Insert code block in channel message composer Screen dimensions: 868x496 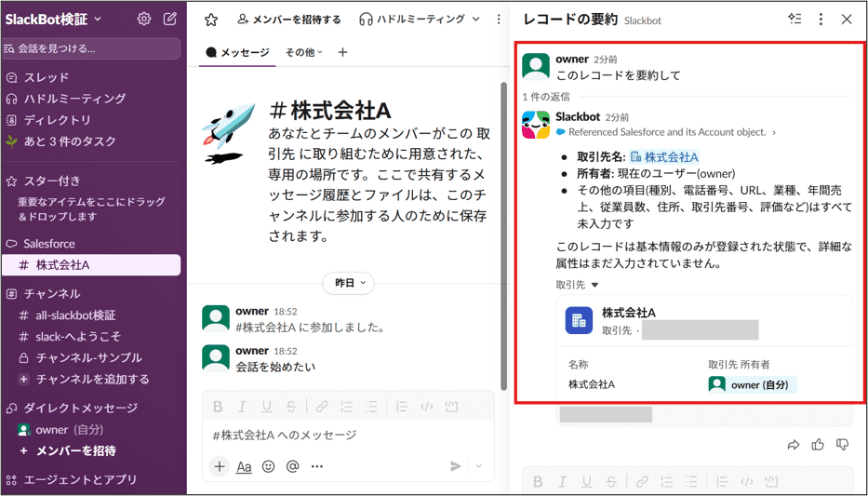[451, 407]
